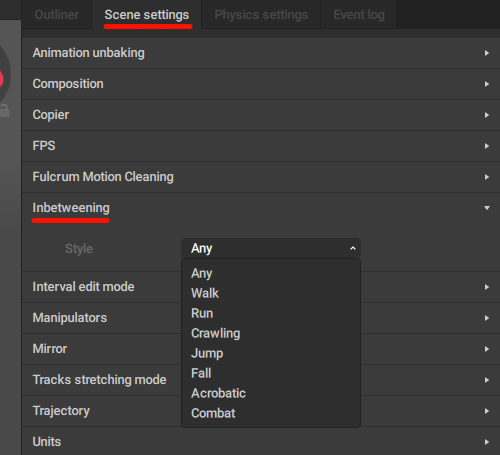Screen dimensions: 500x455
Task: Close the Style dropdown showing Any
Action: pos(271,248)
